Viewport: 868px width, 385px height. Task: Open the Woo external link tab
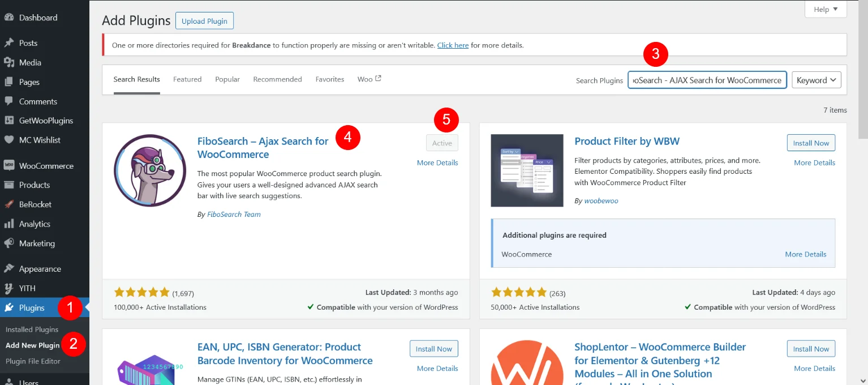tap(369, 79)
